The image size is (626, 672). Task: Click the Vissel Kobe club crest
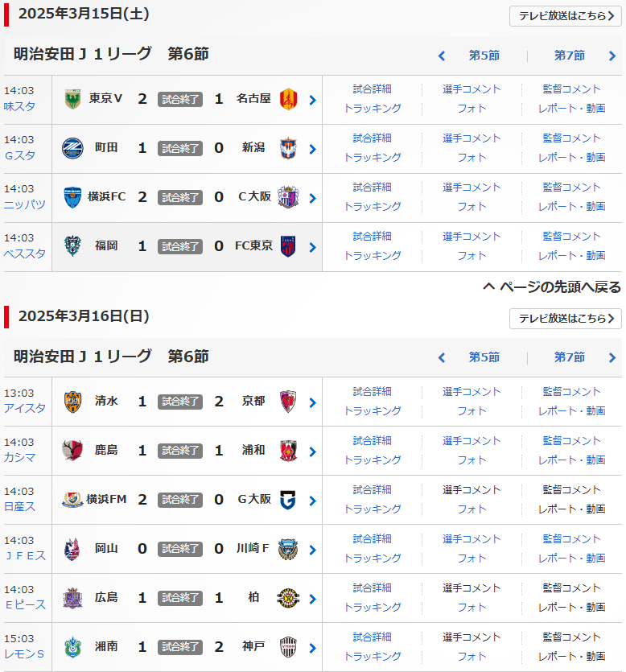click(288, 647)
